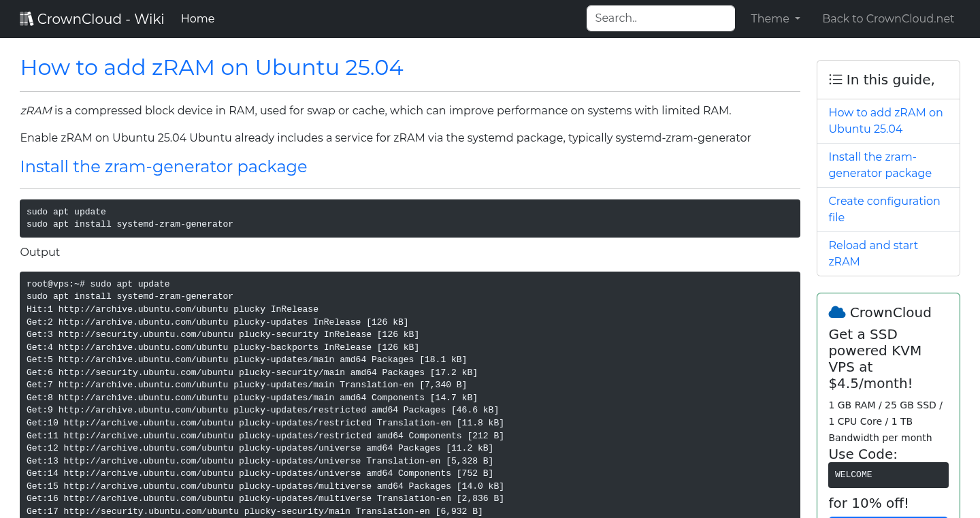The height and width of the screenshot is (518, 980).
Task: Click the apt install command code block
Action: pos(410,218)
